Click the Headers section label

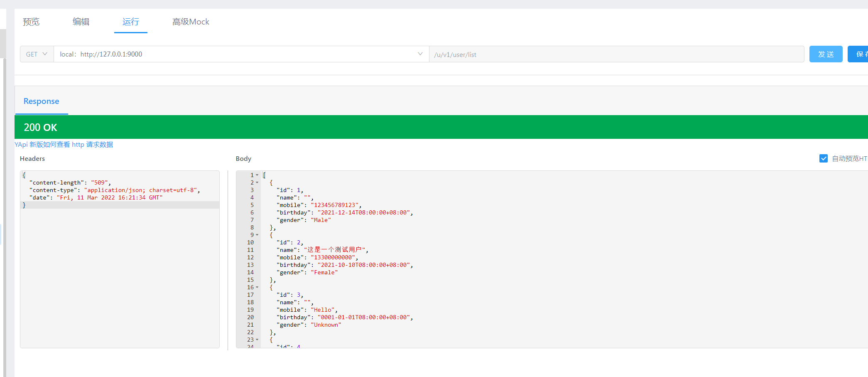pos(32,158)
